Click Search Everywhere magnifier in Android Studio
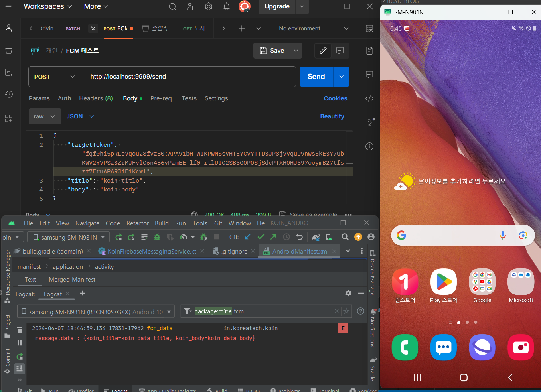This screenshot has height=392, width=541. (x=345, y=237)
